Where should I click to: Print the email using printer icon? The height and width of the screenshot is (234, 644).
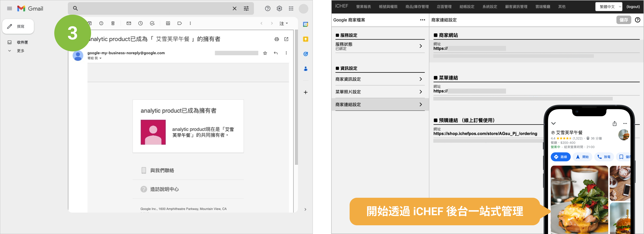click(x=276, y=39)
